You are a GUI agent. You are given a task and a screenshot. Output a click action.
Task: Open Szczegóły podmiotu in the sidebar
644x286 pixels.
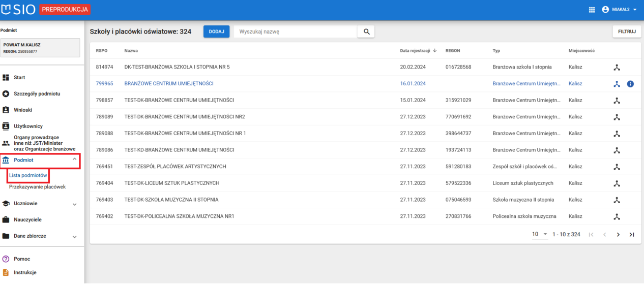(37, 94)
